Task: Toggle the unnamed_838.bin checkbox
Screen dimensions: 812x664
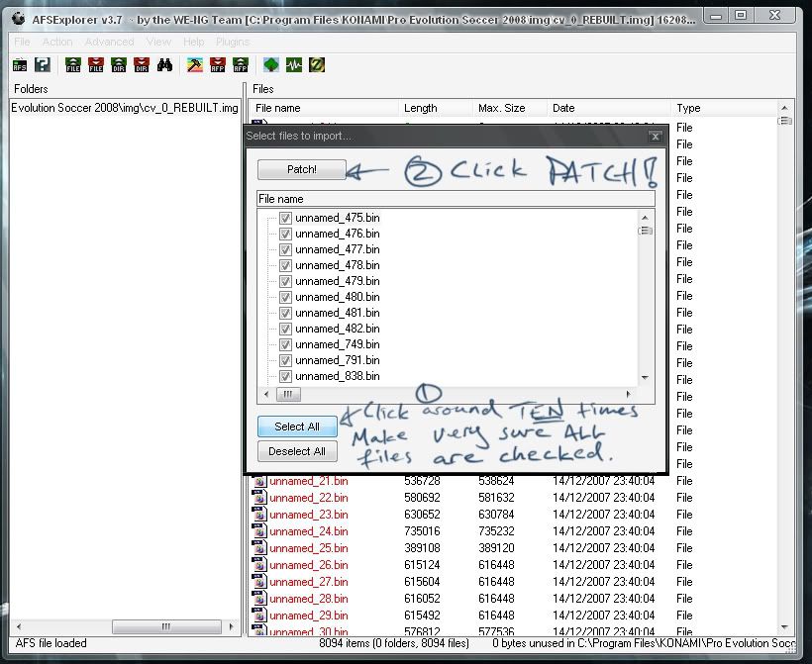Action: tap(285, 376)
